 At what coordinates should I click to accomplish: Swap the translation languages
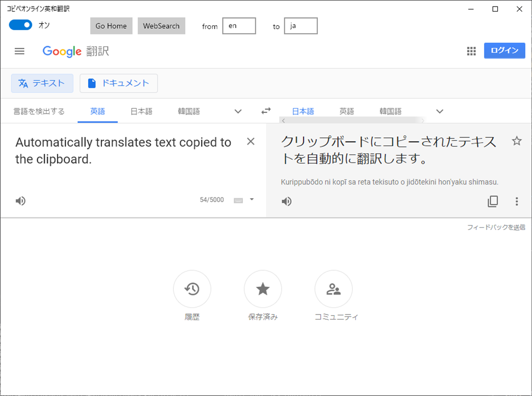click(x=266, y=111)
